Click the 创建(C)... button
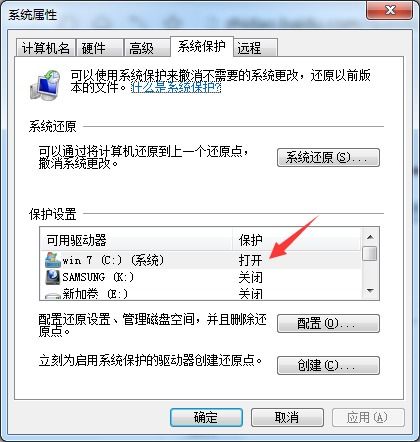Screen dimensions: 420x442 [x=328, y=365]
